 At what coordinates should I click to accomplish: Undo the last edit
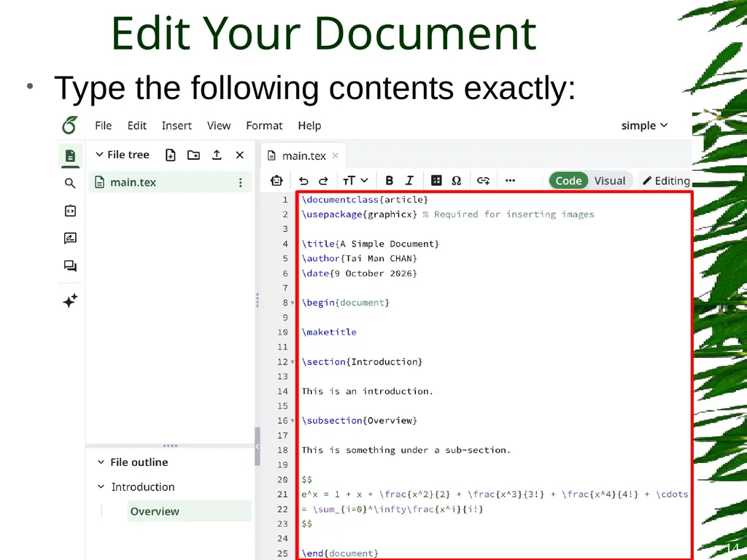coord(303,181)
